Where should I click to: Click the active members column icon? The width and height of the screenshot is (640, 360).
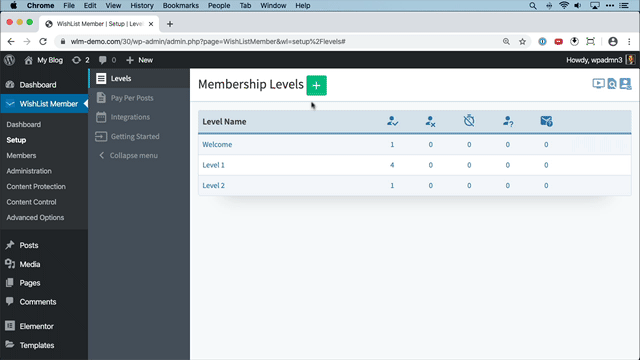[x=392, y=121]
